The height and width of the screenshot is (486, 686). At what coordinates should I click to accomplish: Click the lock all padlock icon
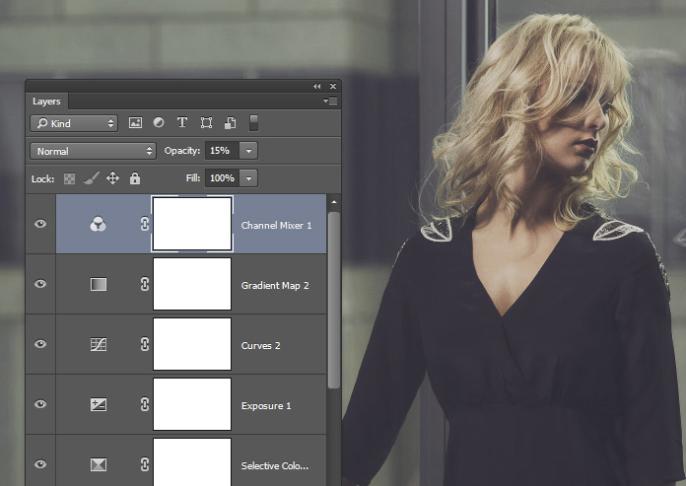pyautogui.click(x=135, y=178)
